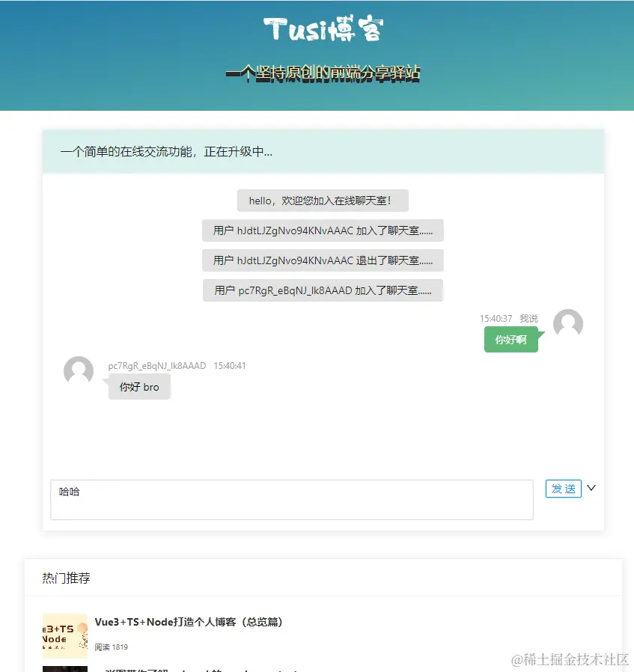Click the 15:40:37 我说 timestamp label
Viewport: 634px width, 672px height.
tap(508, 319)
